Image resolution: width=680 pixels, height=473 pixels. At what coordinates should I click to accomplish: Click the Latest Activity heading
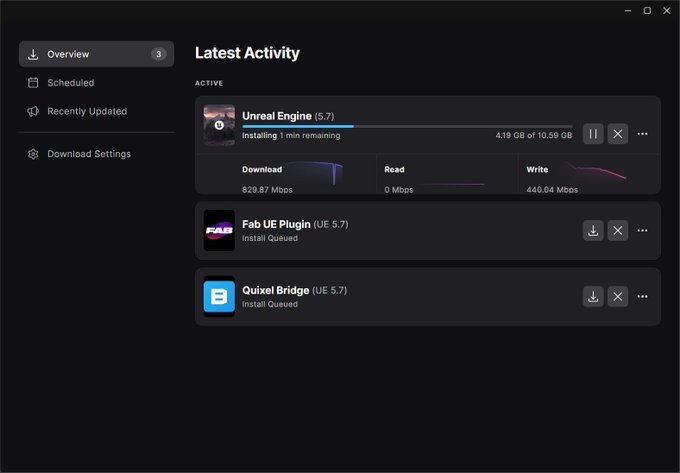coord(247,53)
